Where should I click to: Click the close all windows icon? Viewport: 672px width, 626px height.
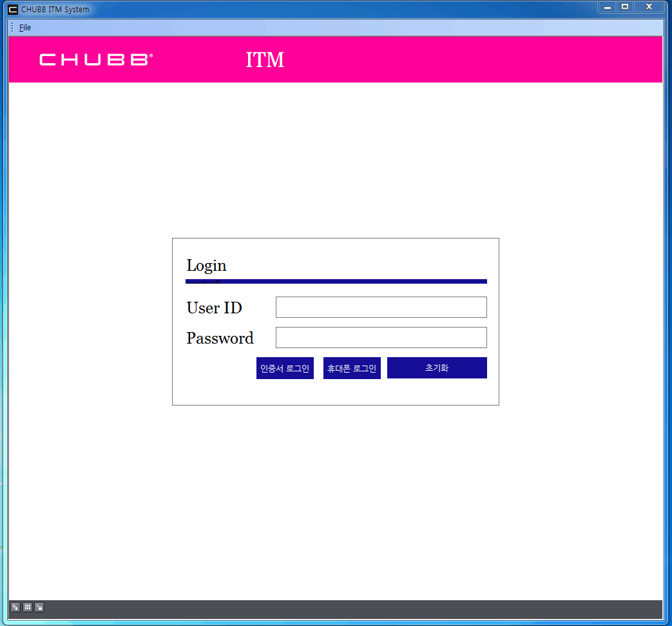click(39, 607)
